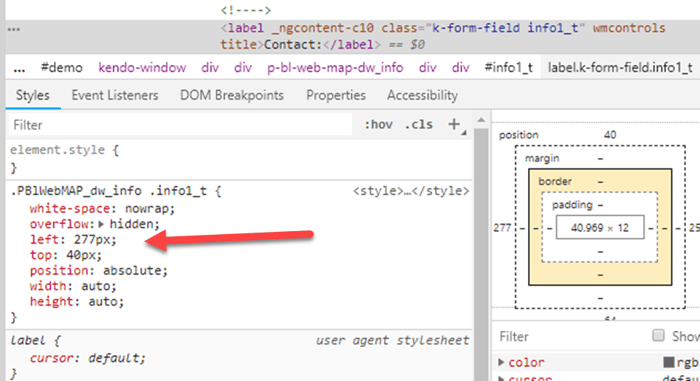The width and height of the screenshot is (700, 381).
Task: Click the scrollbar up arrow in Styles pane
Action: coord(481,120)
